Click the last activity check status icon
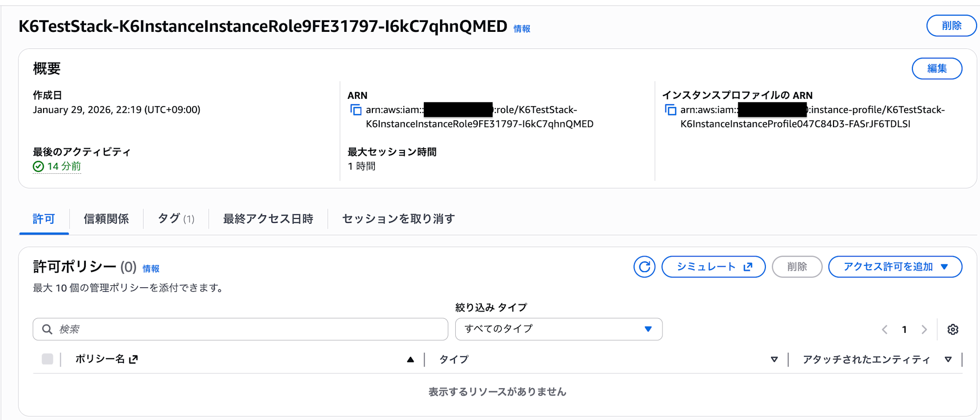Viewport: 980px width, 420px height. (x=38, y=167)
